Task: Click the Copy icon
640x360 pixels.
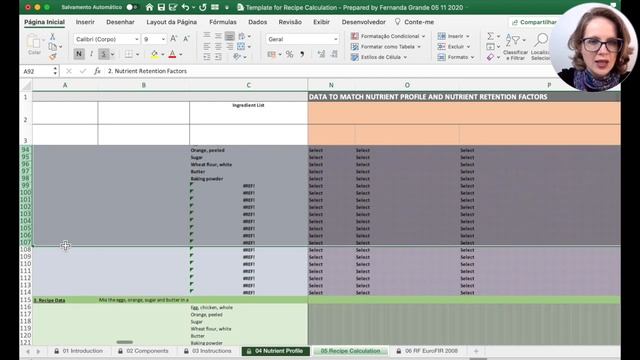Action: 52,47
